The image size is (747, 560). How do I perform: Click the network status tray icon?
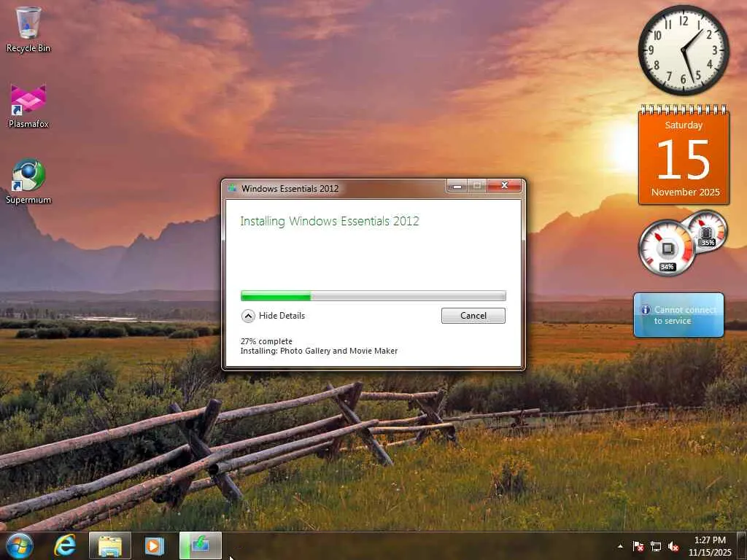(656, 546)
